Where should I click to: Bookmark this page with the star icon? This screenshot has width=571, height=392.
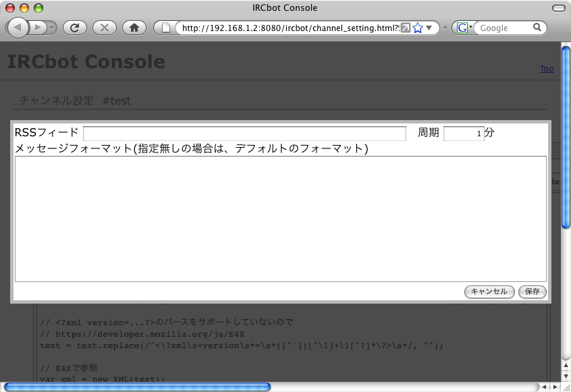418,28
